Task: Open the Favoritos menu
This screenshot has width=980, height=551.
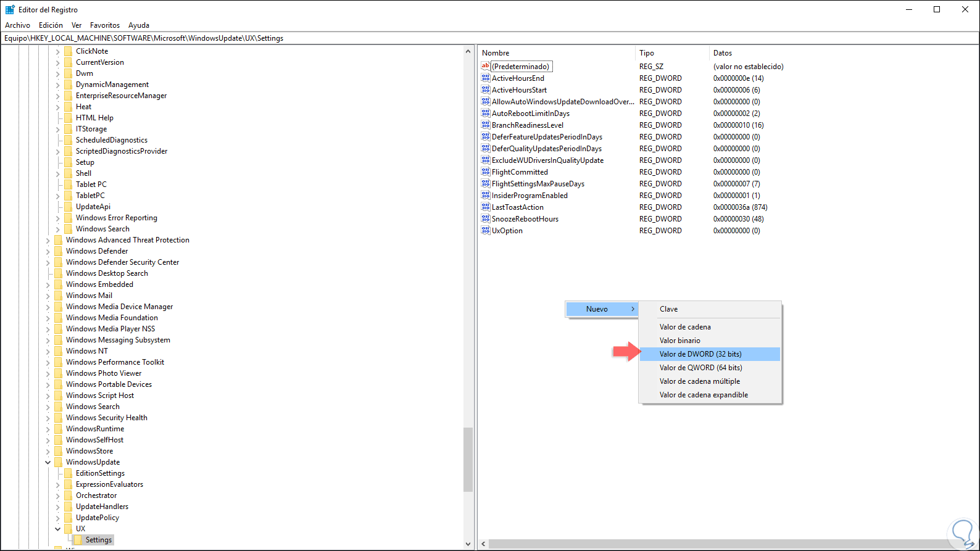Action: pos(105,25)
